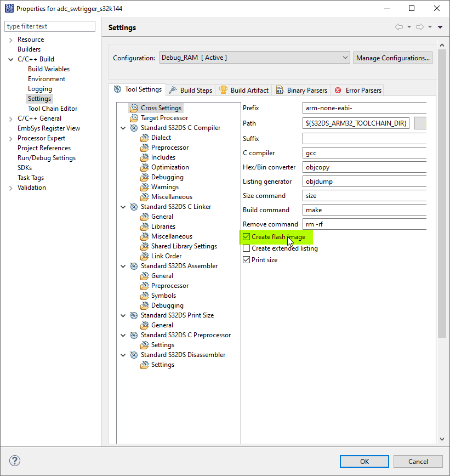
Task: Click the Tool Settings tab icon
Action: pyautogui.click(x=117, y=89)
